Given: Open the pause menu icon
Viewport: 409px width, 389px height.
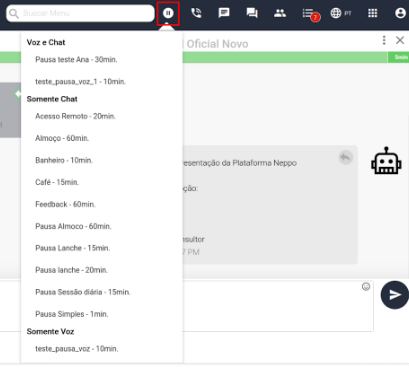Looking at the screenshot, I should [168, 13].
